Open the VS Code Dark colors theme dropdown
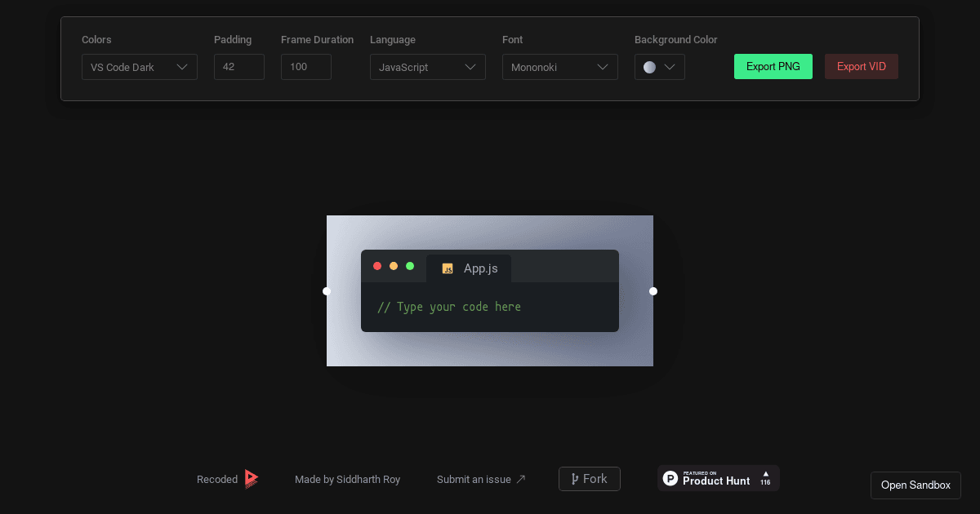This screenshot has width=980, height=514. (x=139, y=67)
